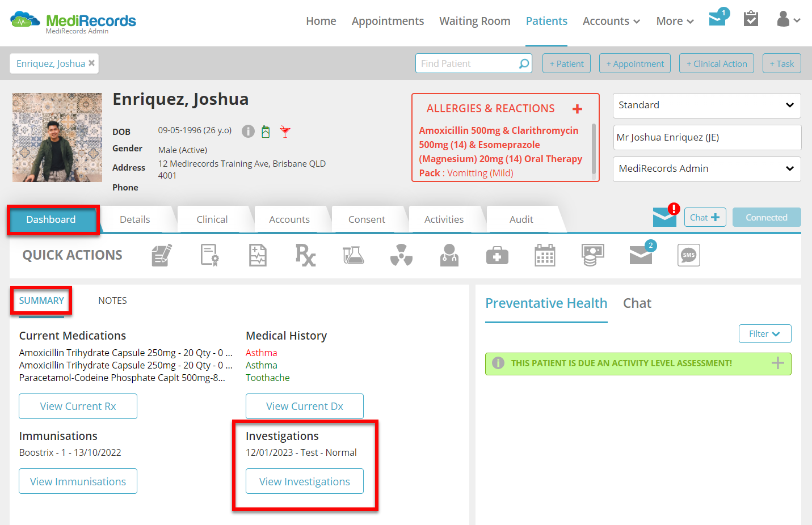Open the tasks clipboard icon in header
Image resolution: width=812 pixels, height=525 pixels.
coord(751,19)
